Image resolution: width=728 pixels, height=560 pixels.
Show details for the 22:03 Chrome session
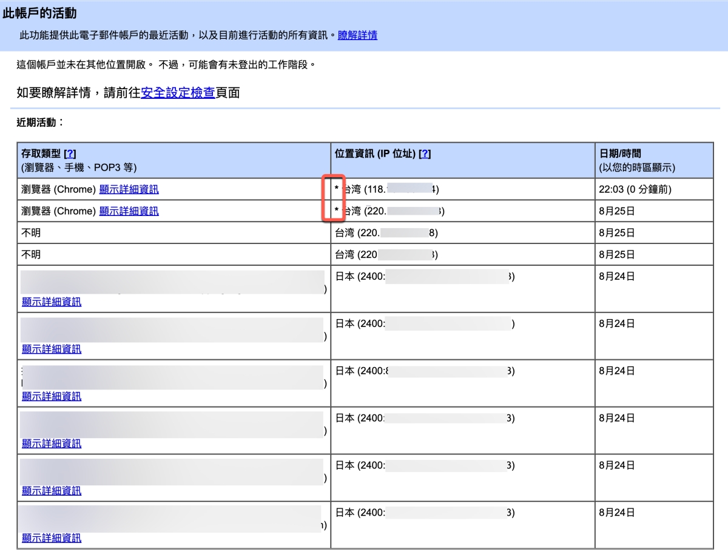tap(129, 189)
